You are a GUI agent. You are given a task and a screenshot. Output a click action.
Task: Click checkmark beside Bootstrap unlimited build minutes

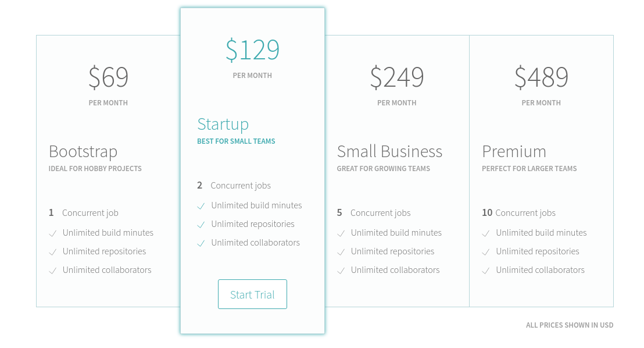(52, 233)
